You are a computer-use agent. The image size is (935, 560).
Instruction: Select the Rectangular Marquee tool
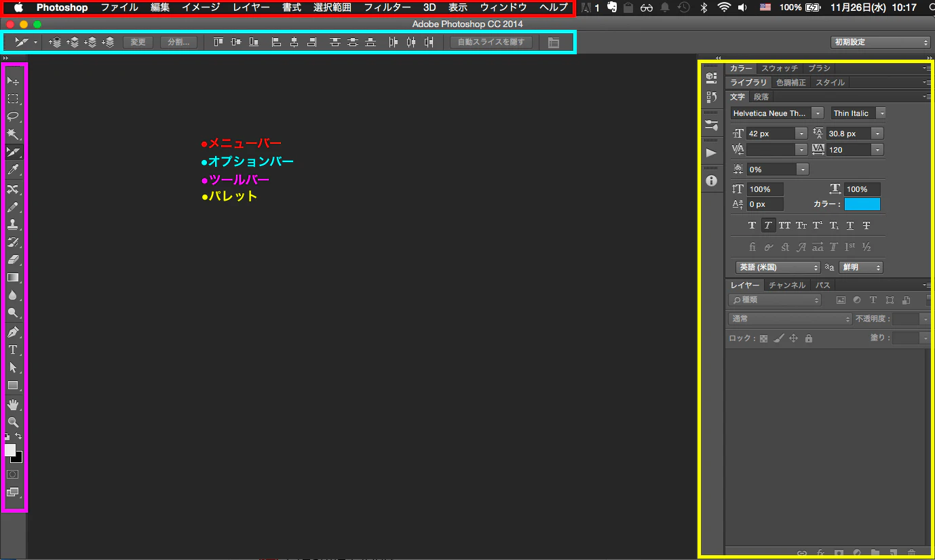coord(13,98)
